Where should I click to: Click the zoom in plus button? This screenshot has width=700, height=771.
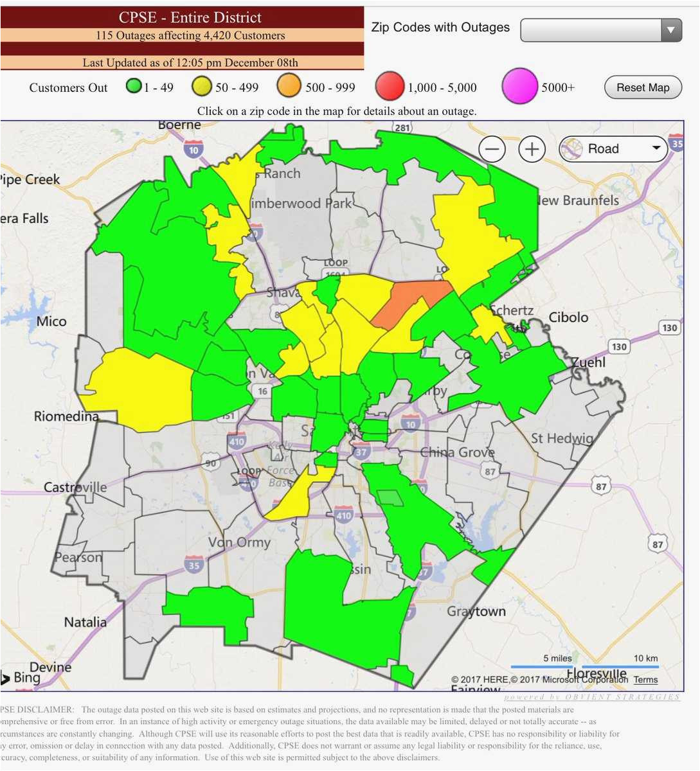(x=532, y=150)
